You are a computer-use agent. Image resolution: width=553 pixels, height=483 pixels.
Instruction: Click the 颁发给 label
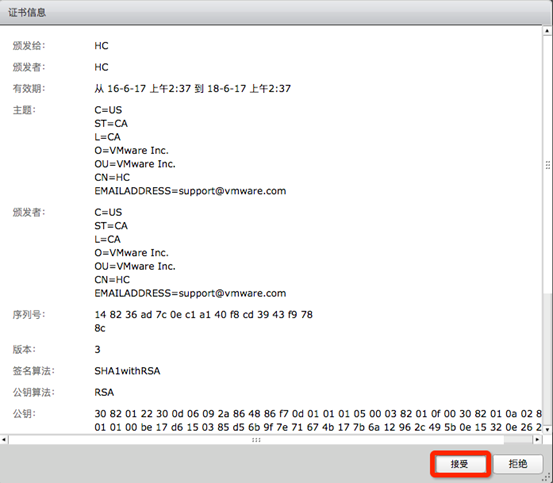tap(29, 46)
